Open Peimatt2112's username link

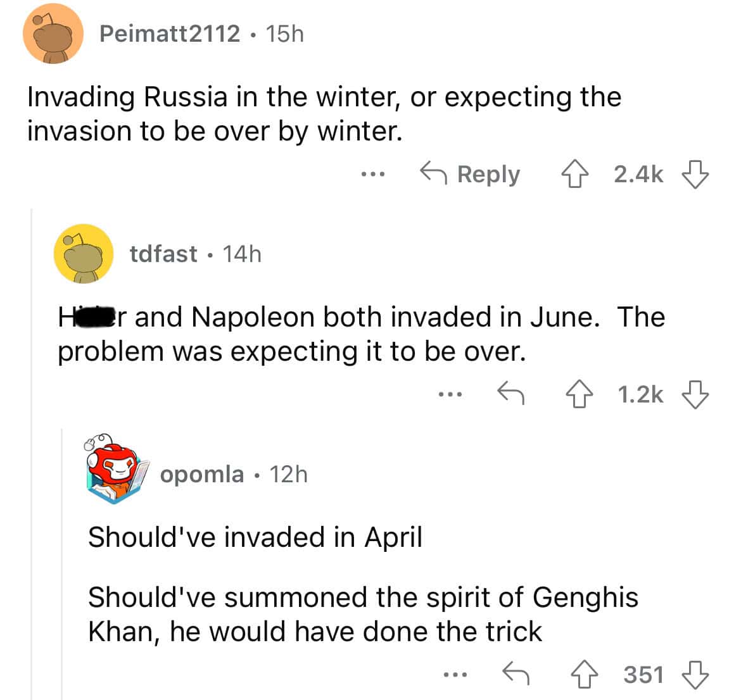[171, 35]
